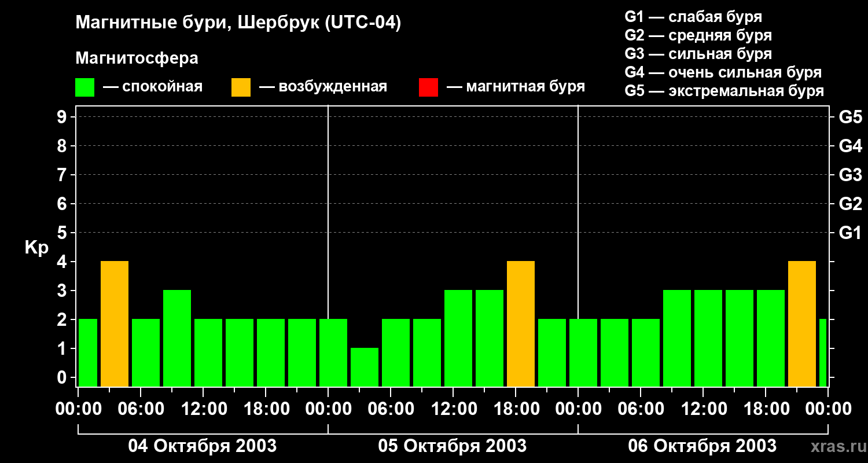Click the orange 'возбужденная' legend swatch

point(241,87)
